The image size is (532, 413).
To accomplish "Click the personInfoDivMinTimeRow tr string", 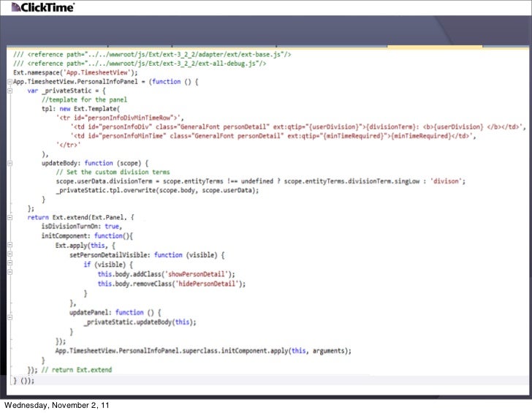I will coord(120,118).
